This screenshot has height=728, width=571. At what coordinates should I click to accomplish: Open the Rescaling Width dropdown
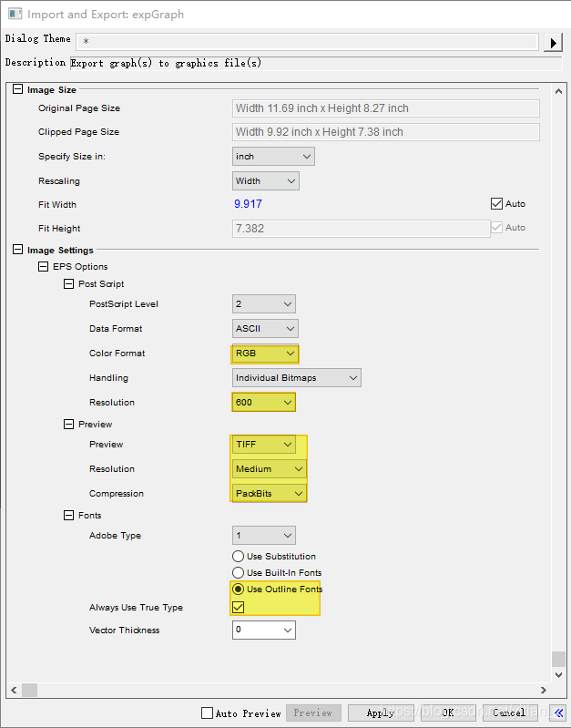tap(266, 181)
